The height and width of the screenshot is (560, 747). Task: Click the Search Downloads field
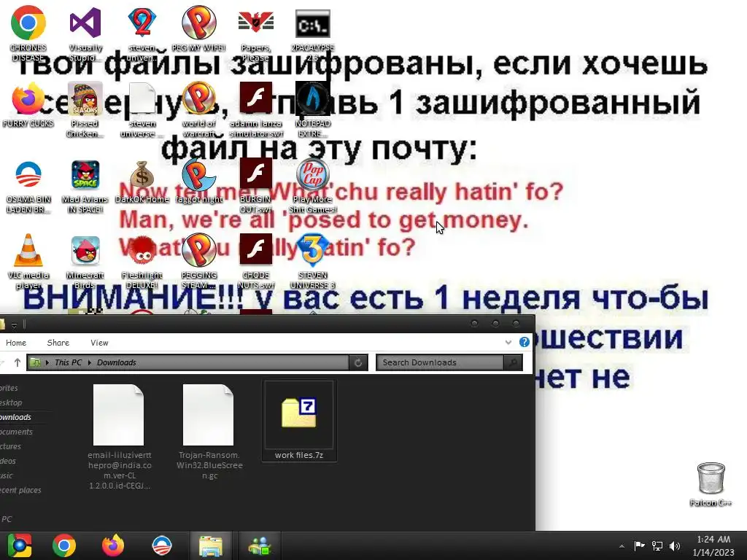tap(440, 363)
